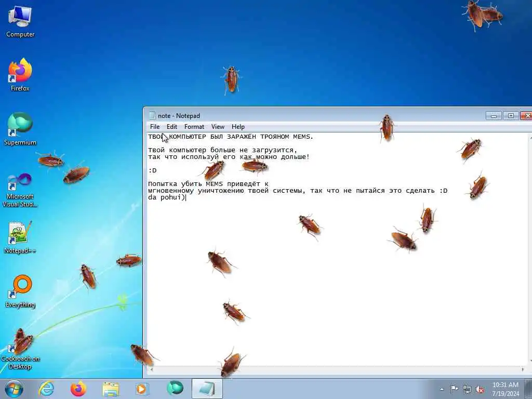The image size is (532, 399).
Task: Open the Windows Start orb
Action: 14,389
